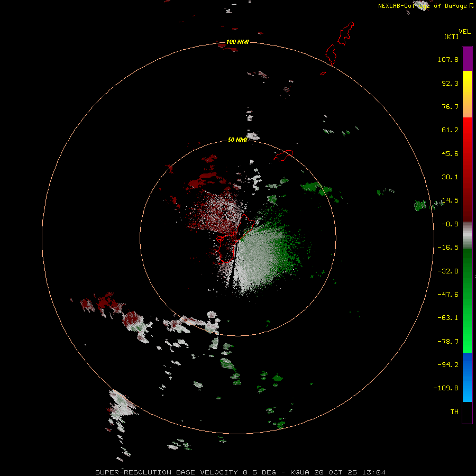Click the purple segment of the color bar

(x=467, y=59)
